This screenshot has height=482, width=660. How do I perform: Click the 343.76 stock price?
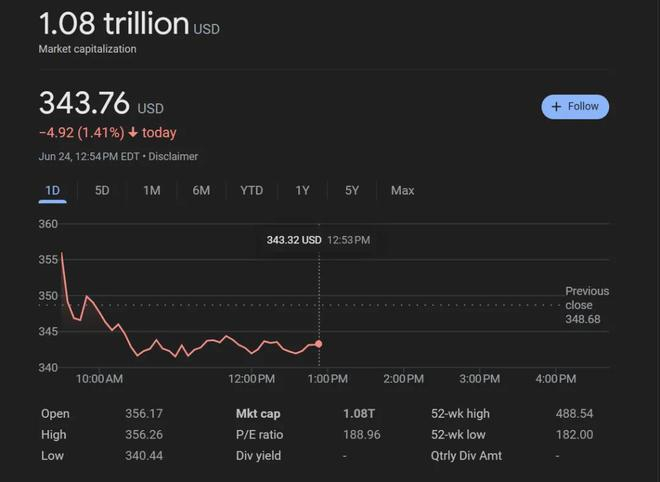coord(85,103)
